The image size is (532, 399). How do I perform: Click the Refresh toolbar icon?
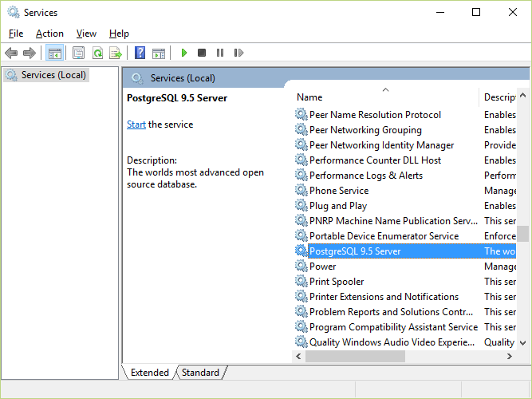pyautogui.click(x=98, y=53)
